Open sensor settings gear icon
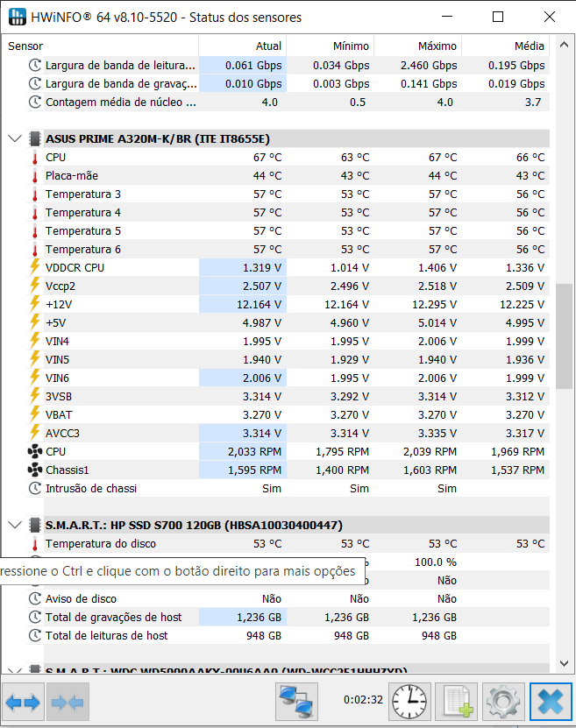The height and width of the screenshot is (728, 576). [503, 702]
